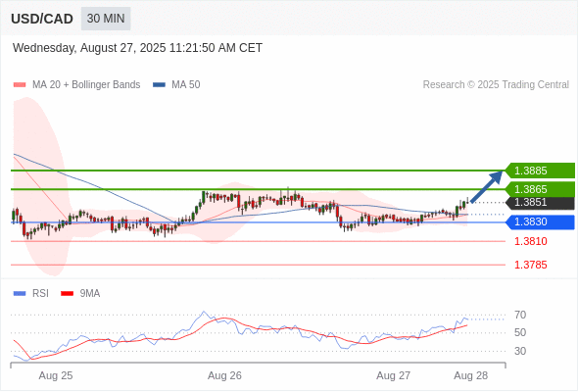Click the Aug 28 date axis label
The height and width of the screenshot is (392, 578).
pyautogui.click(x=471, y=375)
